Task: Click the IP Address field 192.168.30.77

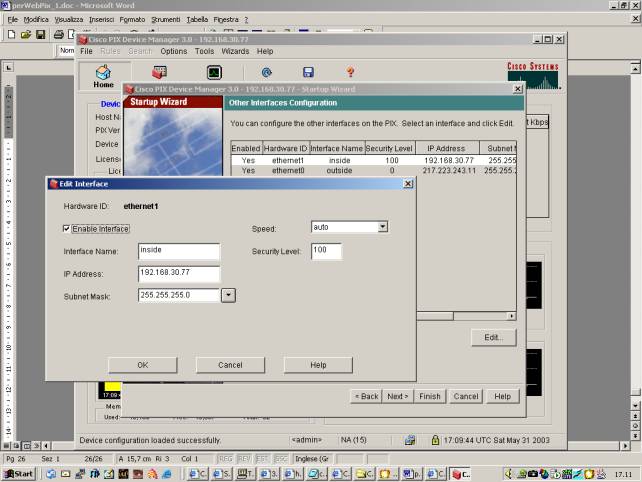Action: pyautogui.click(x=179, y=274)
